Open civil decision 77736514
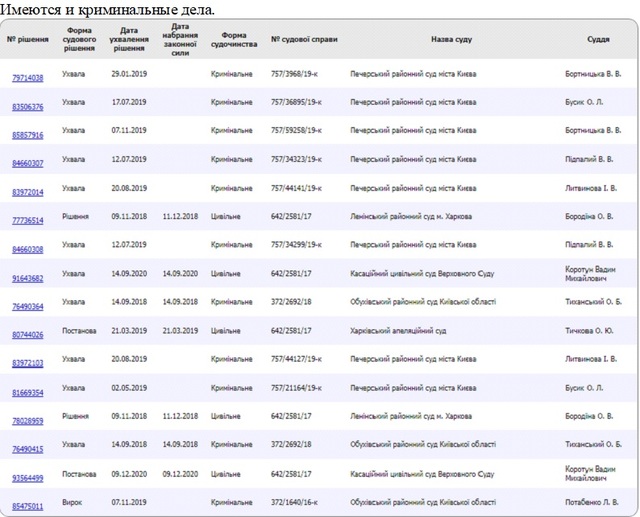The height and width of the screenshot is (517, 640). pos(27,221)
